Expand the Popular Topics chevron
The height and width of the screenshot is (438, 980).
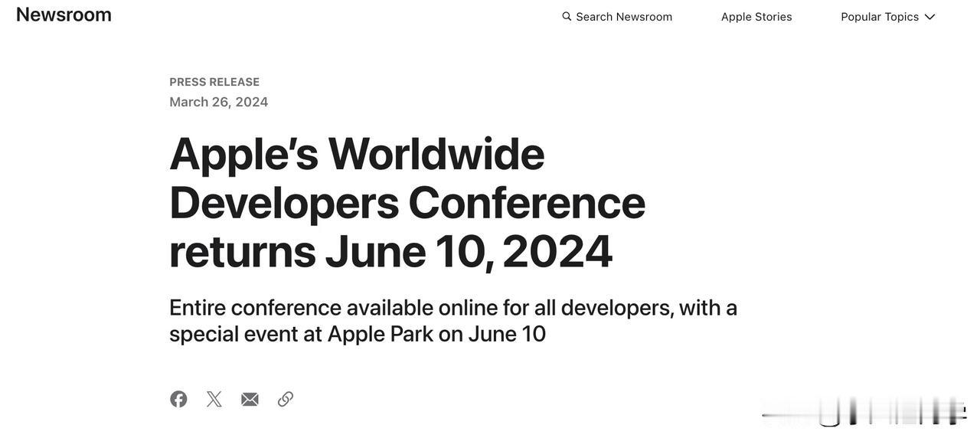click(x=929, y=17)
